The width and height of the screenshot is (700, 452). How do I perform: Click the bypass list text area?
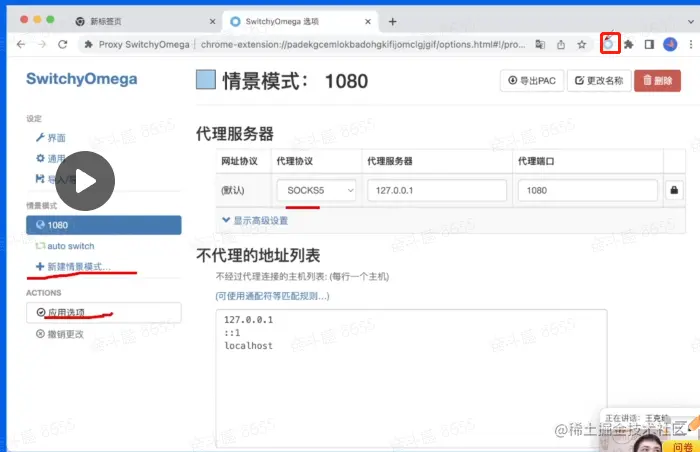point(411,378)
